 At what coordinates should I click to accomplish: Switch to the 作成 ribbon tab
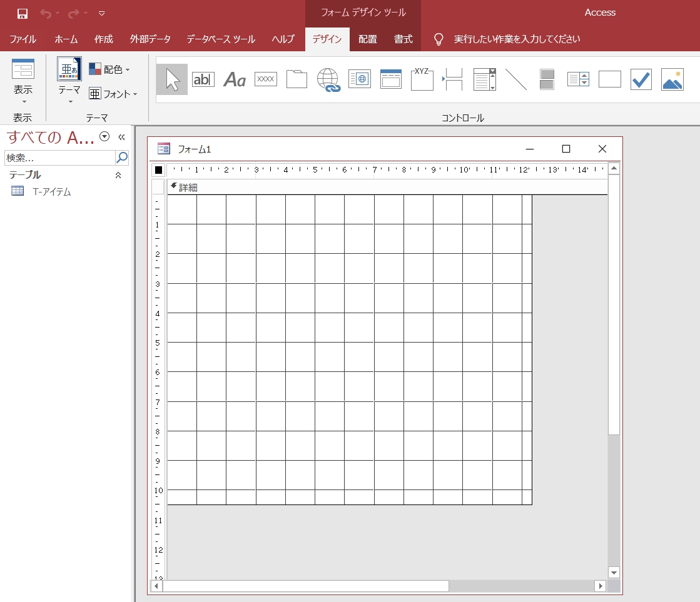[x=104, y=39]
